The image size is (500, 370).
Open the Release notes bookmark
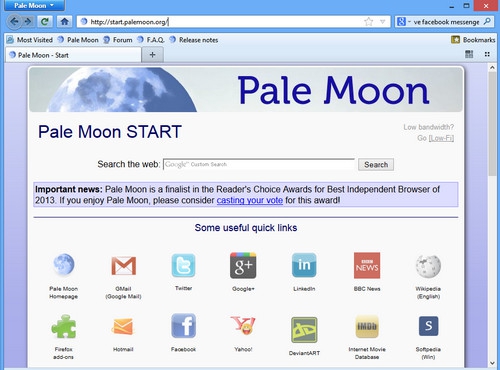click(194, 40)
